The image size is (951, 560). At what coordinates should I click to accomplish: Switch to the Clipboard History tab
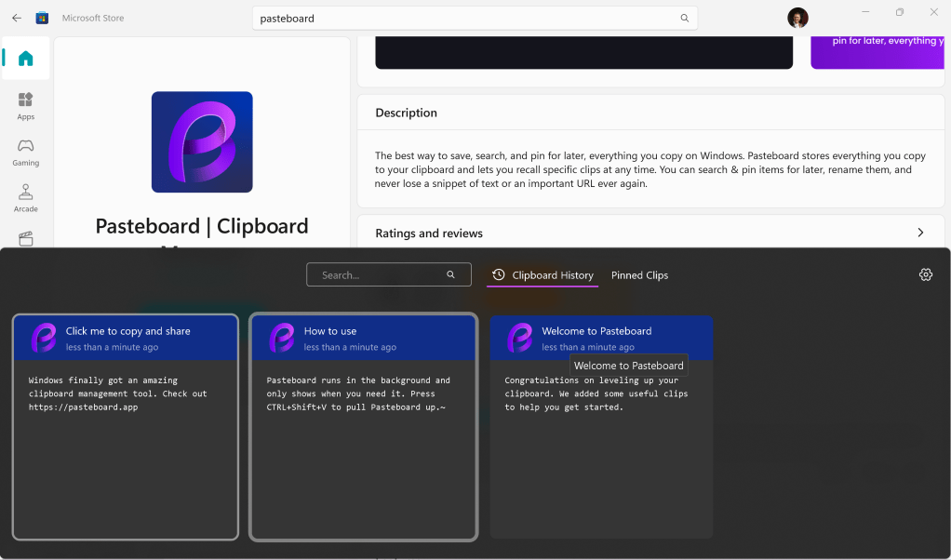click(542, 275)
